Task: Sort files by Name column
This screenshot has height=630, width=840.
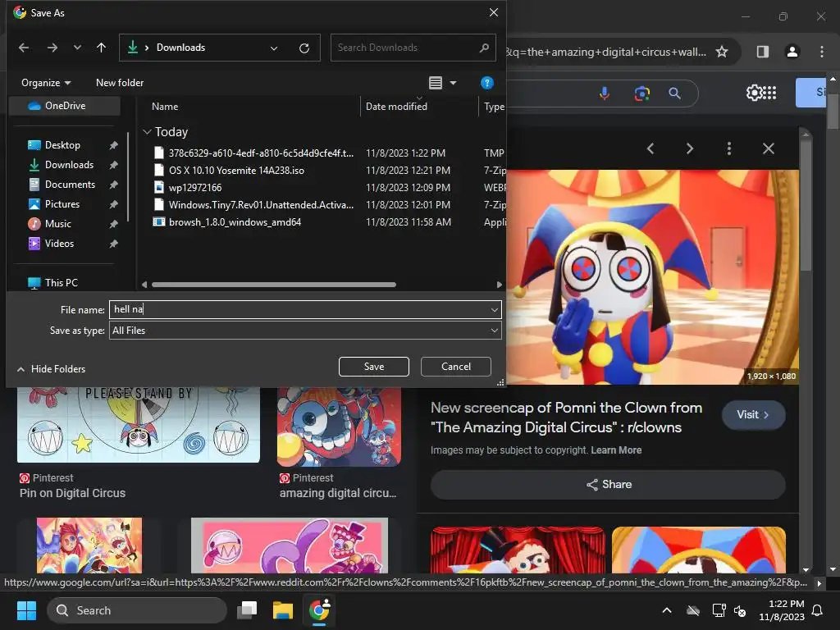Action: click(x=165, y=107)
